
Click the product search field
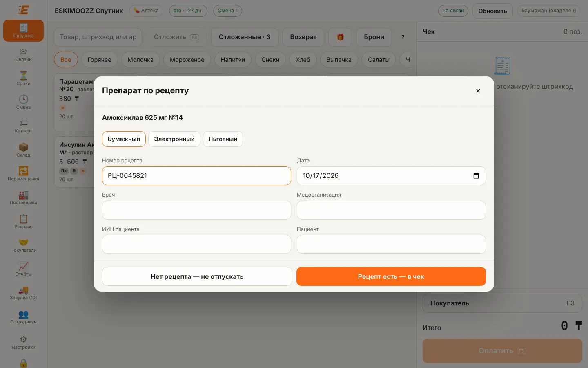click(x=98, y=37)
